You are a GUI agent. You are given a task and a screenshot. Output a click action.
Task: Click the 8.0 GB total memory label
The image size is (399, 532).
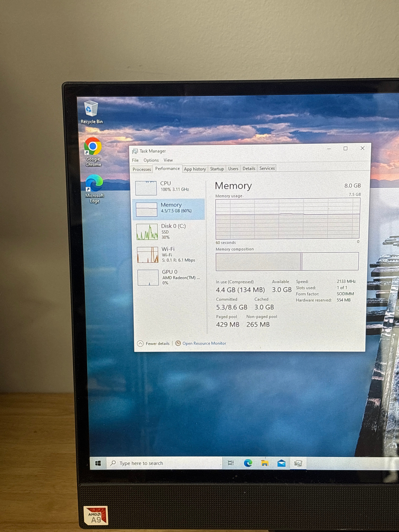352,185
